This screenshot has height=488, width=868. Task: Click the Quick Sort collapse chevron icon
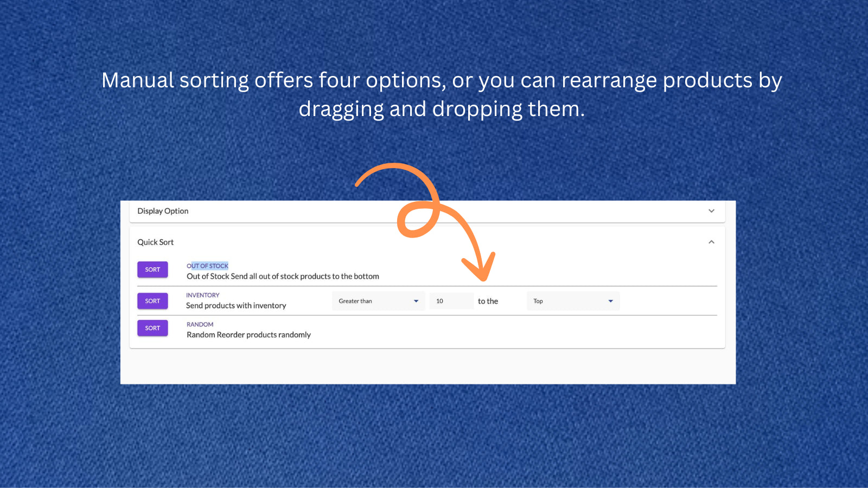(x=711, y=242)
